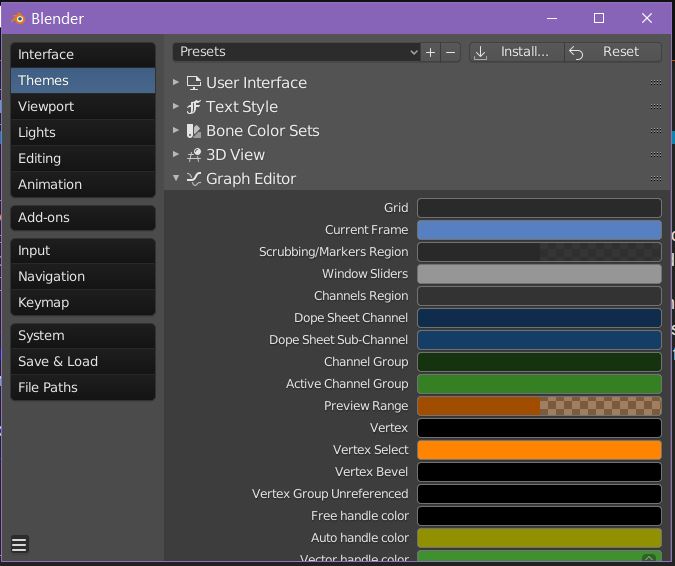Click grip dots on Graph Editor row
Viewport: 675px width, 566px height.
coord(656,179)
